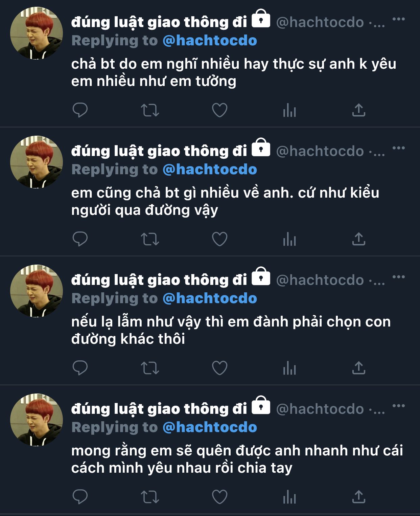Image resolution: width=420 pixels, height=516 pixels.
Task: Share the third tweet "nếu lạ lẫm như vậy"
Action: click(x=358, y=368)
